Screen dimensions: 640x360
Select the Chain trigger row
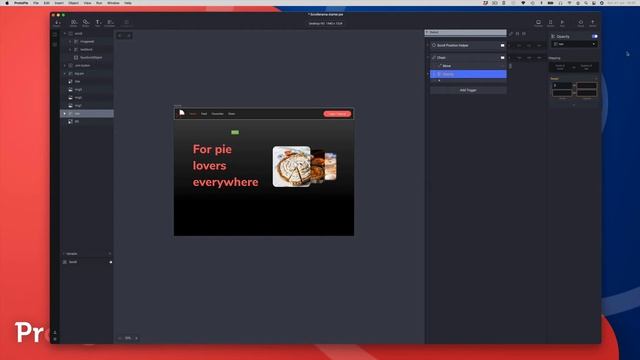point(468,58)
